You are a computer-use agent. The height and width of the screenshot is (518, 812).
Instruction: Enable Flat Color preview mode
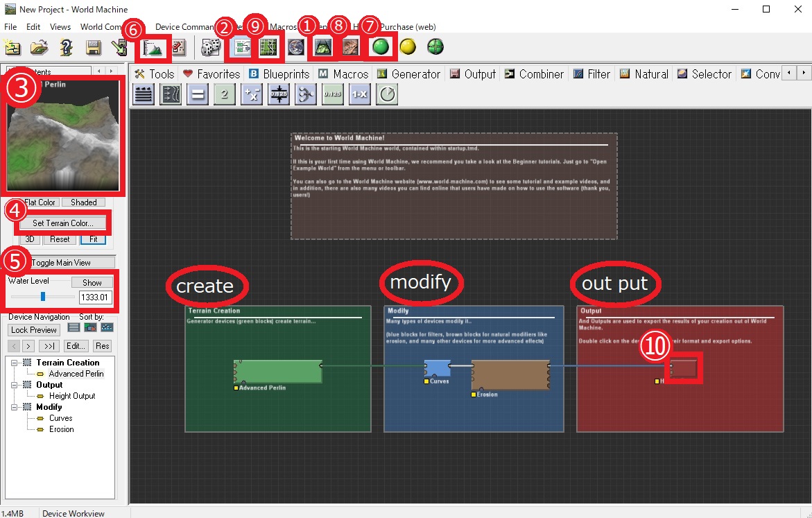pyautogui.click(x=40, y=202)
